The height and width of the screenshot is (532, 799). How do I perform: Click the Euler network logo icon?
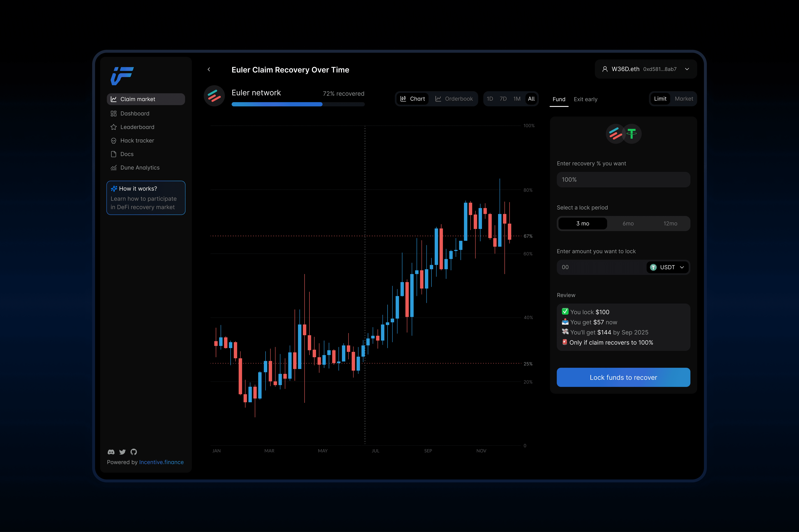[x=214, y=96]
